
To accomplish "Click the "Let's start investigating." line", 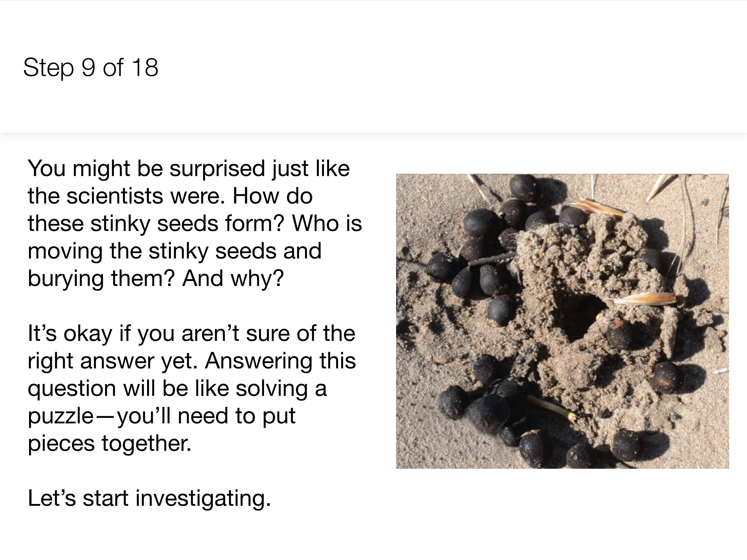I will (x=149, y=498).
